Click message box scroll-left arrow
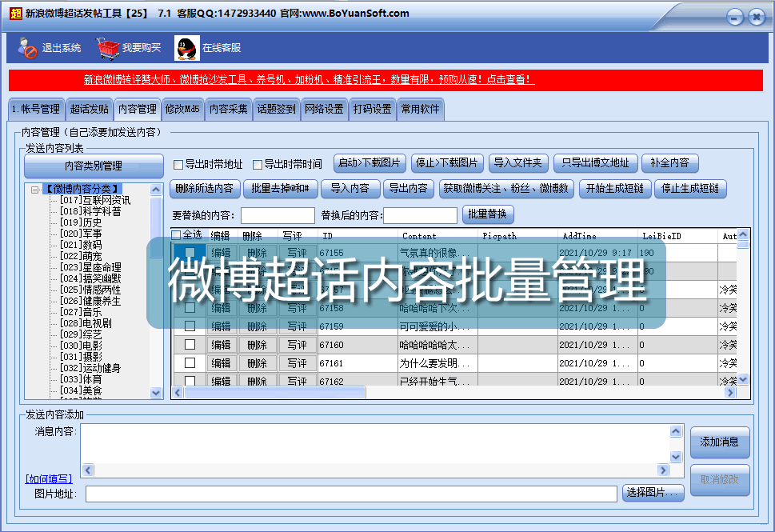Viewport: 775px width, 532px height. [x=88, y=470]
